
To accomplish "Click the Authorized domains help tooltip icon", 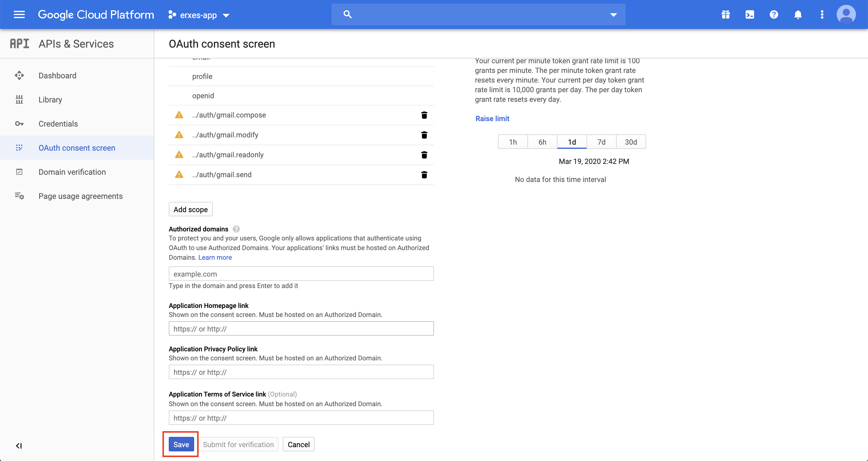I will (236, 229).
